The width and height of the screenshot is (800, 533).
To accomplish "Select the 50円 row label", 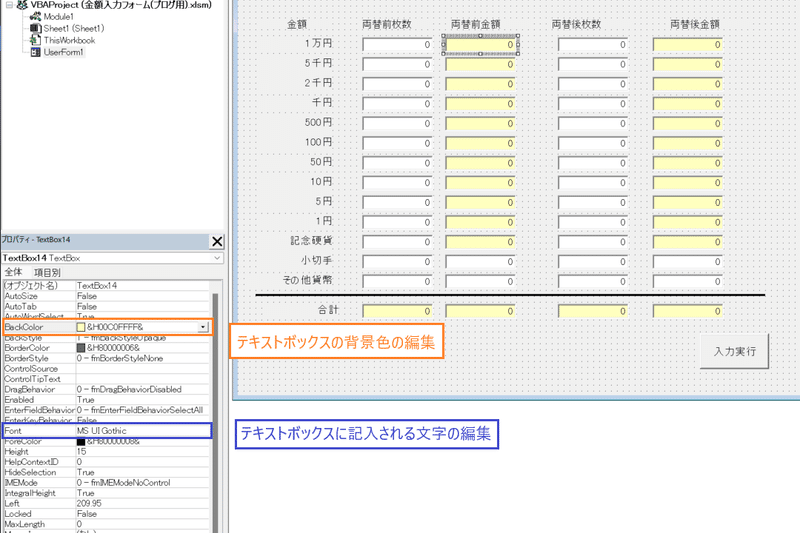I will tap(321, 162).
